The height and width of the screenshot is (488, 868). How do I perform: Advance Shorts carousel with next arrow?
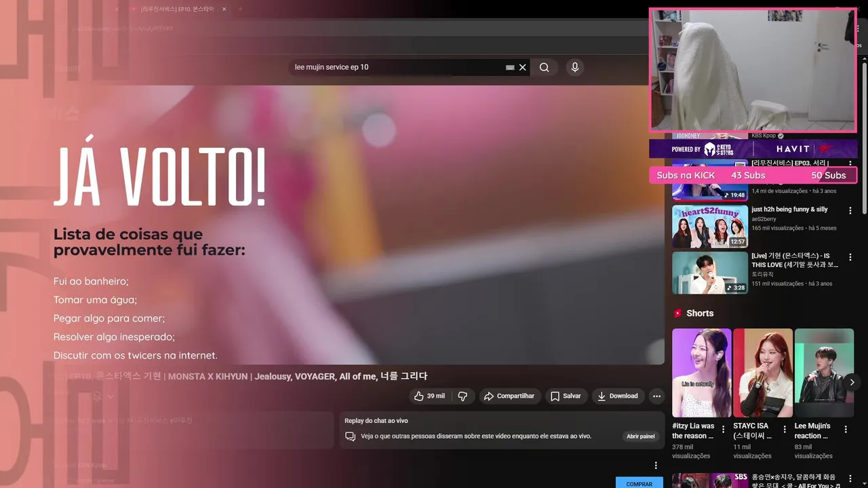click(x=852, y=382)
